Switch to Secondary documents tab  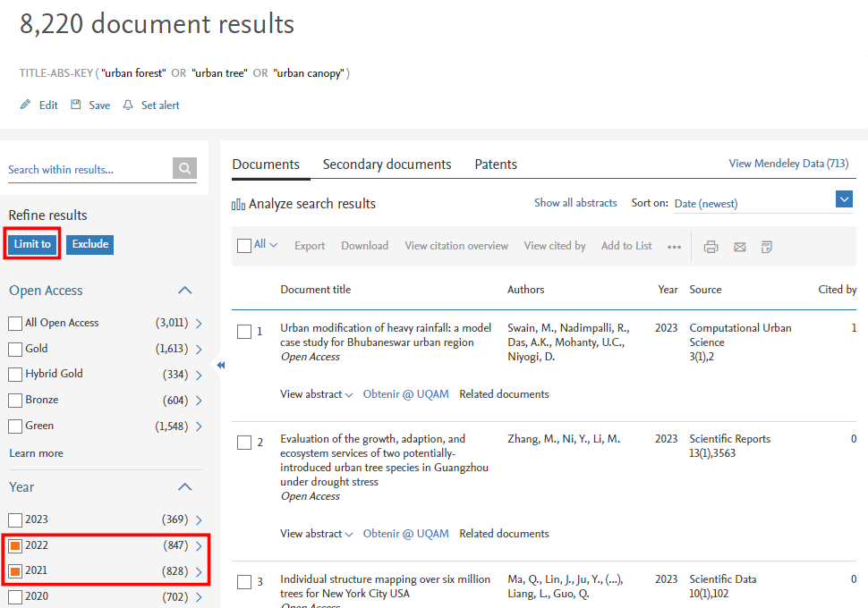coord(387,165)
